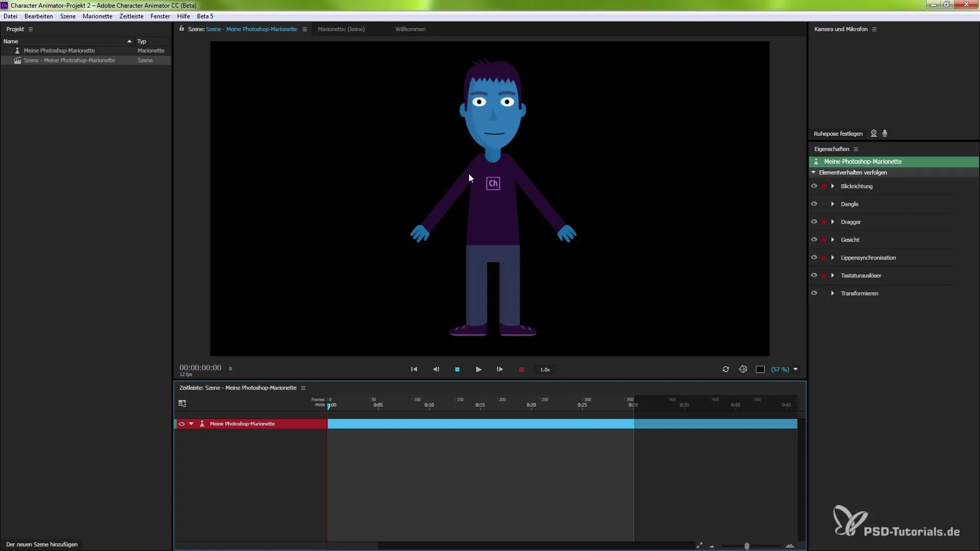Screen dimensions: 980x551
Task: Open Kamera und Mikrofon panel menu
Action: 874,29
